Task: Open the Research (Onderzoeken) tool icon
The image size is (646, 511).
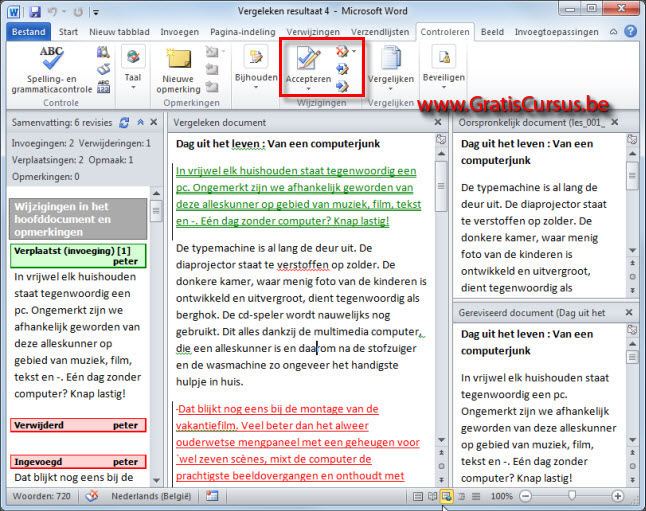Action: click(x=103, y=52)
